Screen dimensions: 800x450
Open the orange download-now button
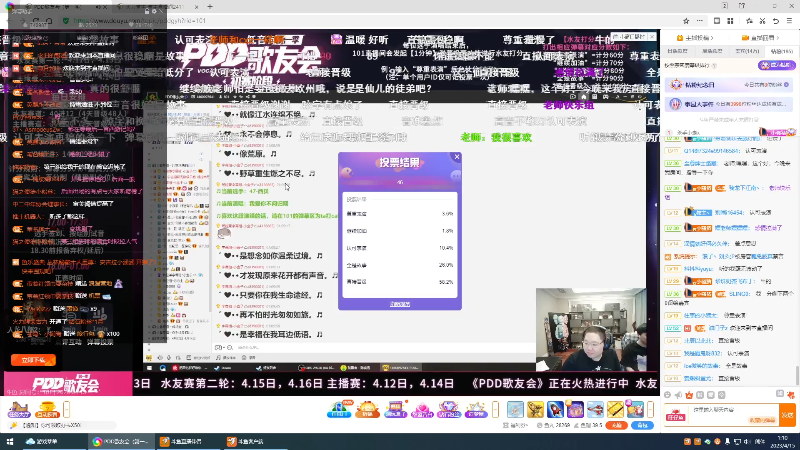coord(33,360)
